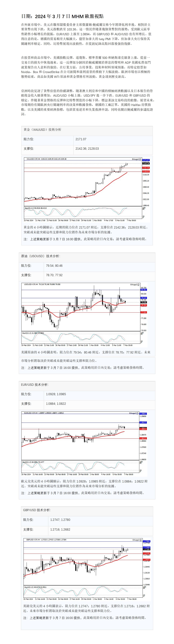Click the paragraph beginning '在外匯市場中'
Image resolution: width=174 pixels, height=644 pixels.
86,34
